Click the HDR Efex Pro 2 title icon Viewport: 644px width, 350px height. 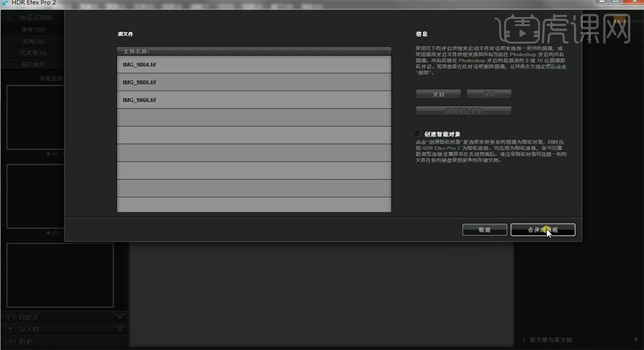5,3
